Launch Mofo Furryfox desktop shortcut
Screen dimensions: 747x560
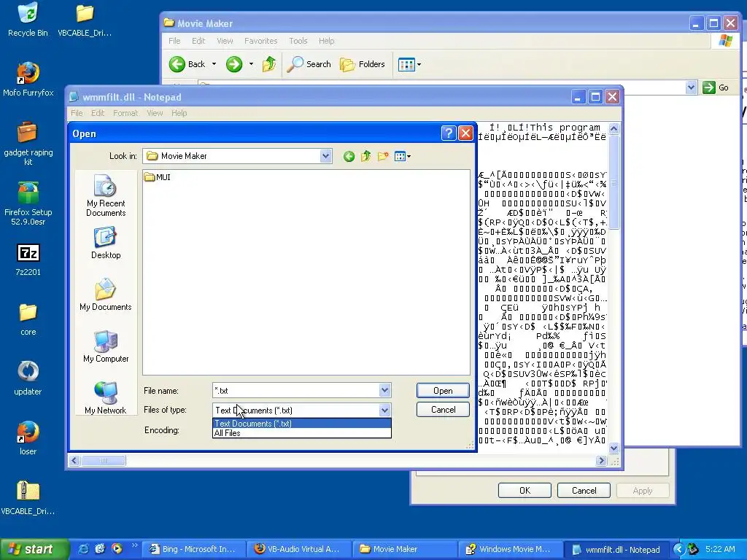(x=28, y=79)
